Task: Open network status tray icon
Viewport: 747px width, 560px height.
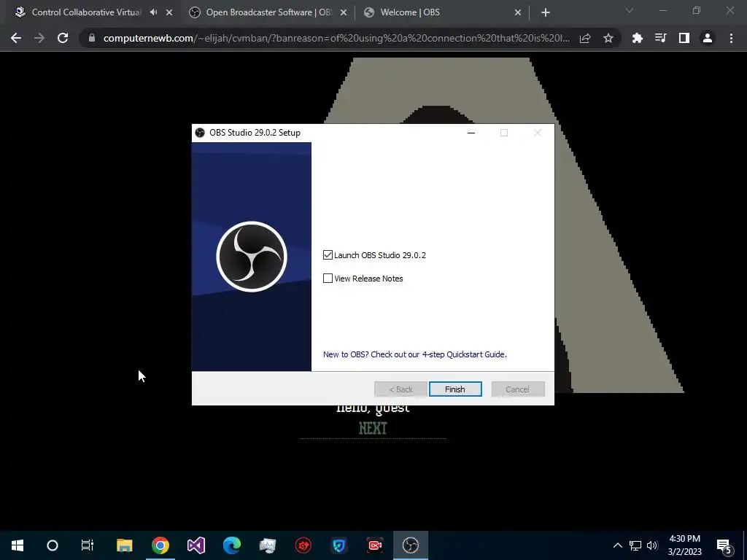Action: [x=635, y=545]
